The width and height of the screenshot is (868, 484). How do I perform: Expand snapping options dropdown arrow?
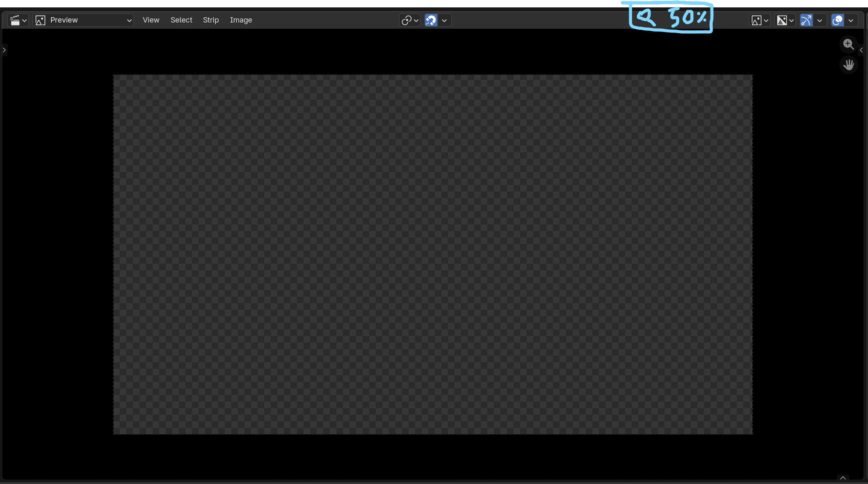coord(444,20)
